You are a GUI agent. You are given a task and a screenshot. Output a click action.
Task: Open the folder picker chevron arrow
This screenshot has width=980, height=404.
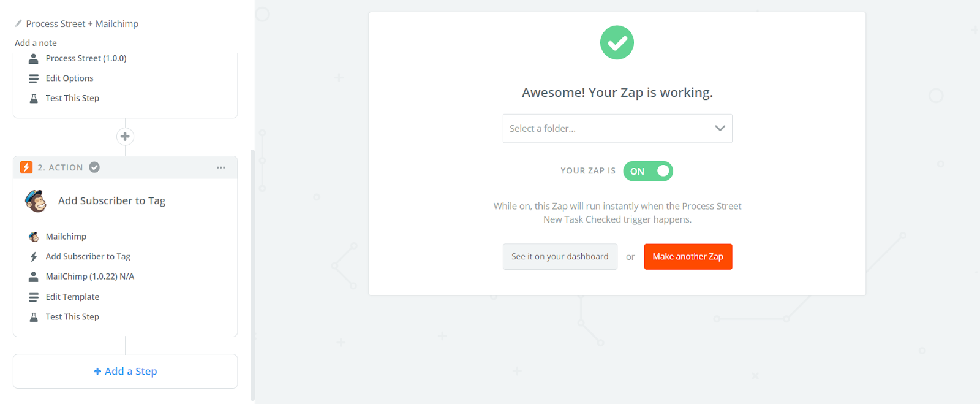719,128
